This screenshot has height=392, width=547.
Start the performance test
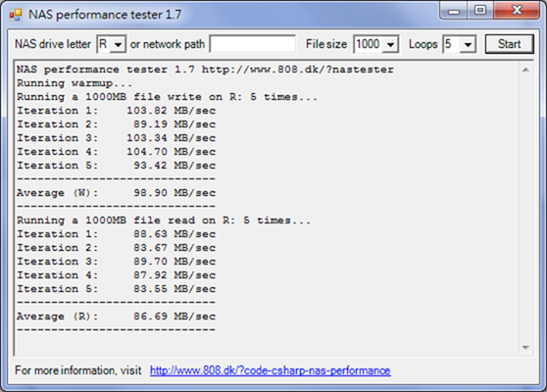click(x=510, y=44)
